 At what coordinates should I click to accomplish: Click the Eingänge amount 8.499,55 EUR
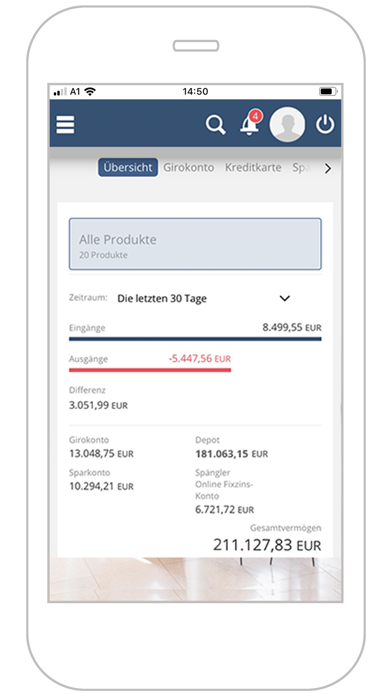point(292,328)
